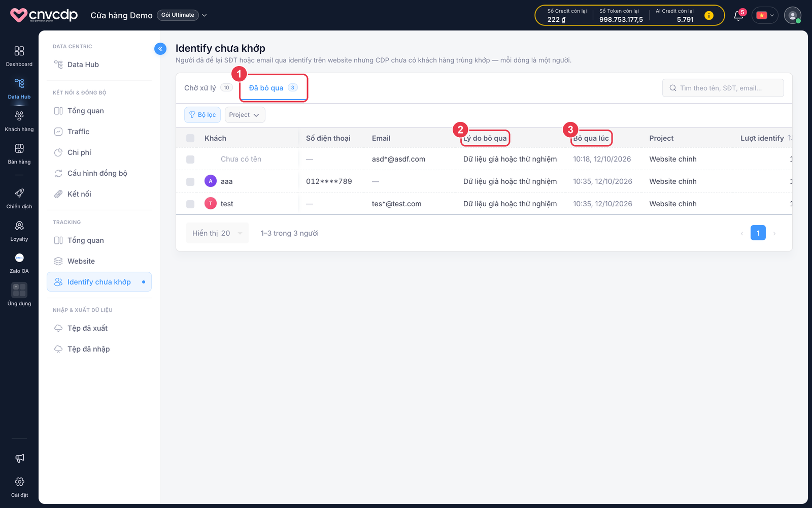Open the Chiến dịch rocket icon
The width and height of the screenshot is (812, 508).
(19, 193)
